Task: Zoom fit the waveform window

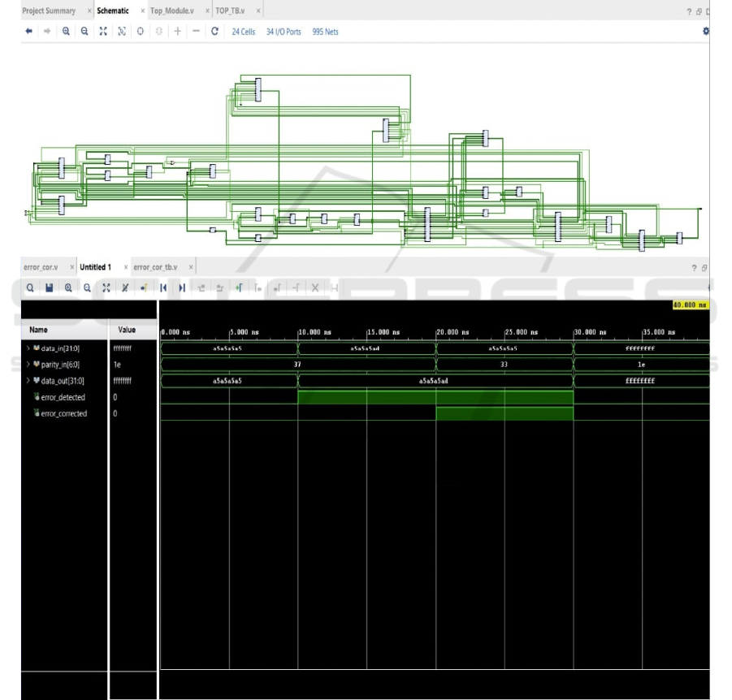Action: (x=106, y=287)
